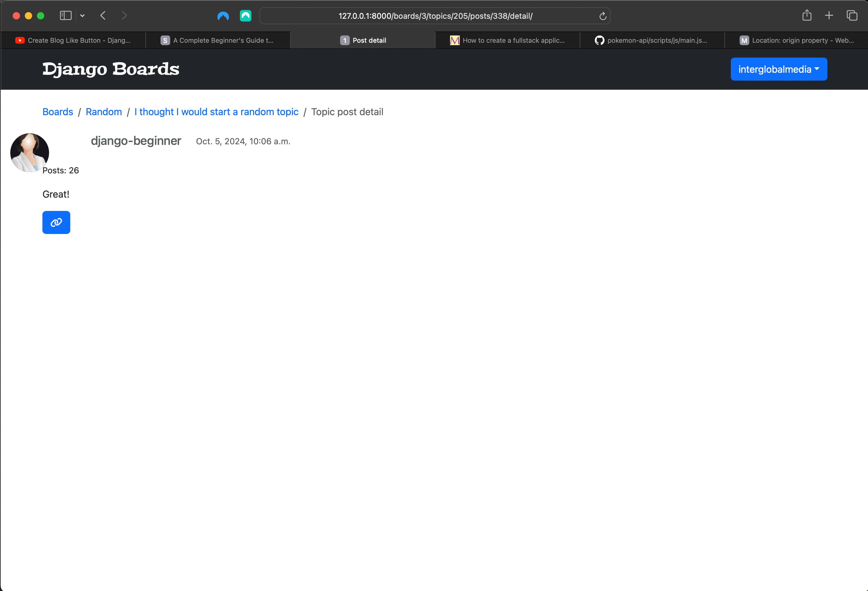This screenshot has height=591, width=868.
Task: Click the Django Boards logo
Action: (x=111, y=69)
